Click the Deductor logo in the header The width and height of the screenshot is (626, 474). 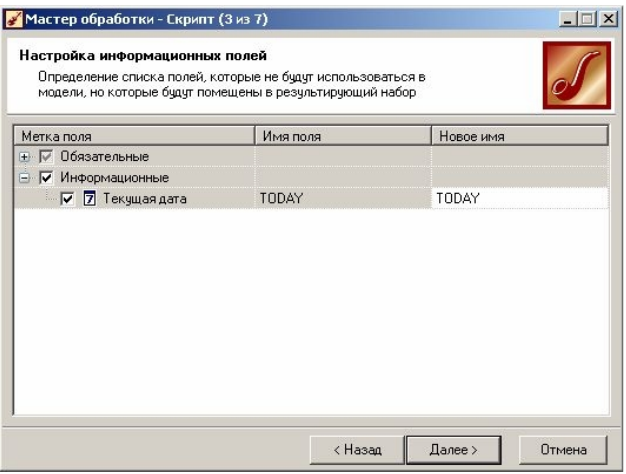[x=576, y=75]
